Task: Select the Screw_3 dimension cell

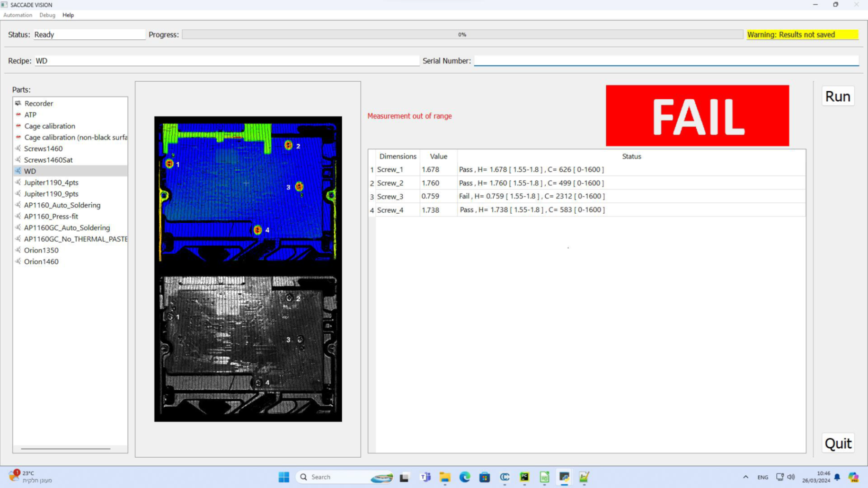Action: click(x=398, y=196)
